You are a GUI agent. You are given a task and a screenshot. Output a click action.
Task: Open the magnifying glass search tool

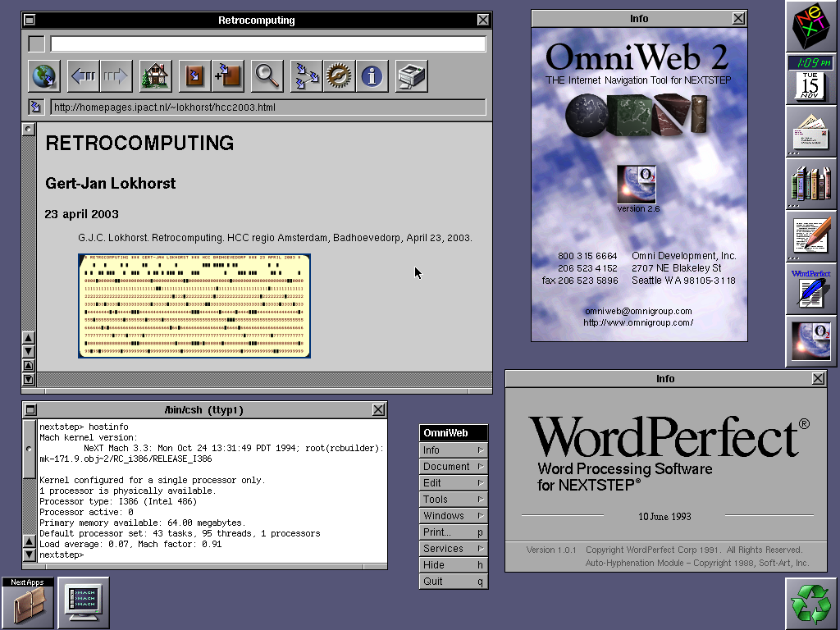267,76
